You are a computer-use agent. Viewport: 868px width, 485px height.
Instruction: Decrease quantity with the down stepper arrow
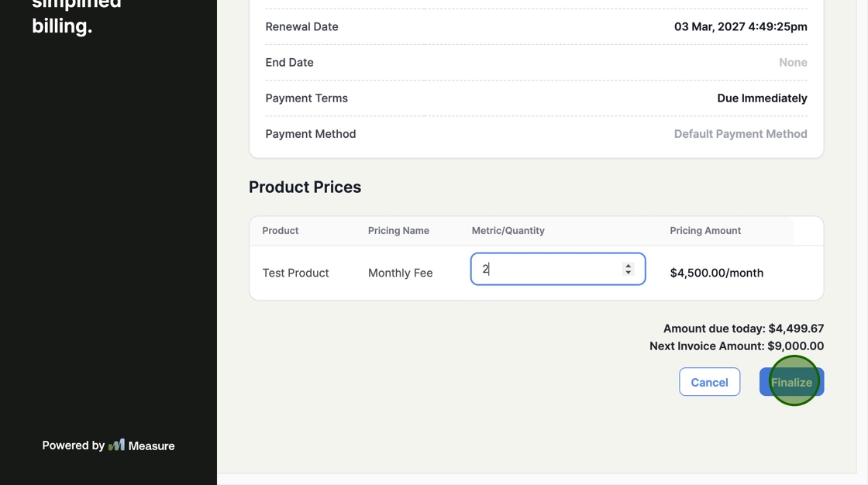(629, 273)
